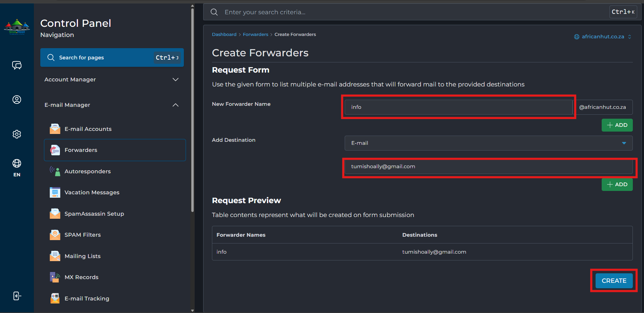Open the user profile icon in sidebar
This screenshot has height=313, width=644.
coord(17,99)
